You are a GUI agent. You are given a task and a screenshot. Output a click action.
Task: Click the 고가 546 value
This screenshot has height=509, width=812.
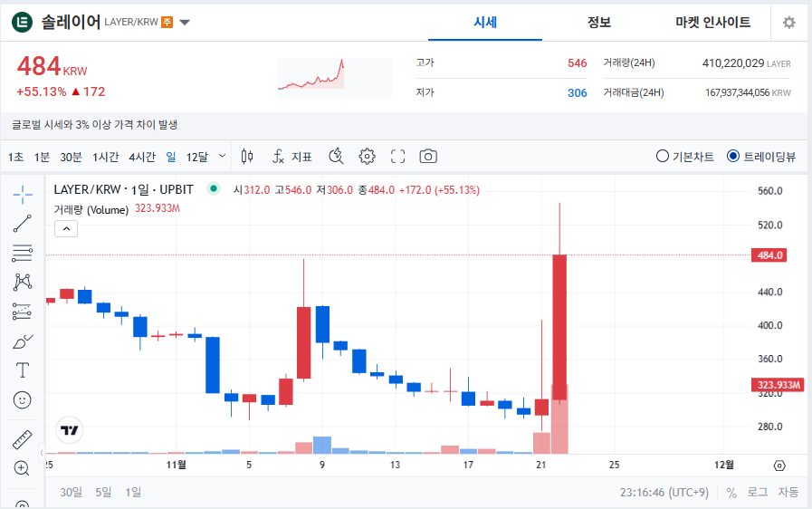[577, 63]
